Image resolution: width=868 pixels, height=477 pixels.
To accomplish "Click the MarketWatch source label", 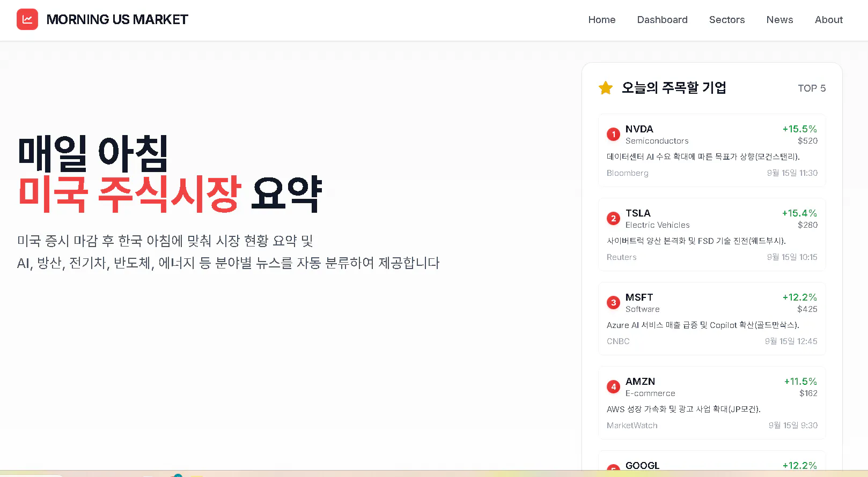I will [632, 426].
